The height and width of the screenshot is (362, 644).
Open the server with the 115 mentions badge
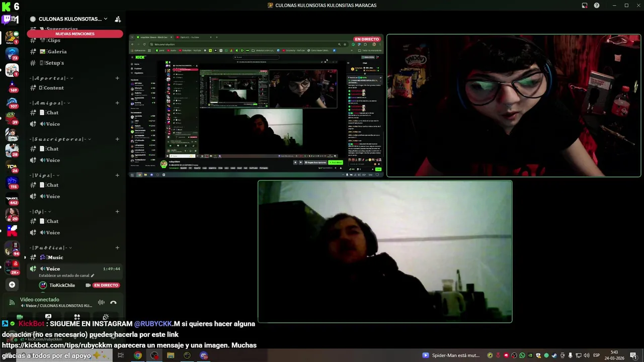pos(12,182)
